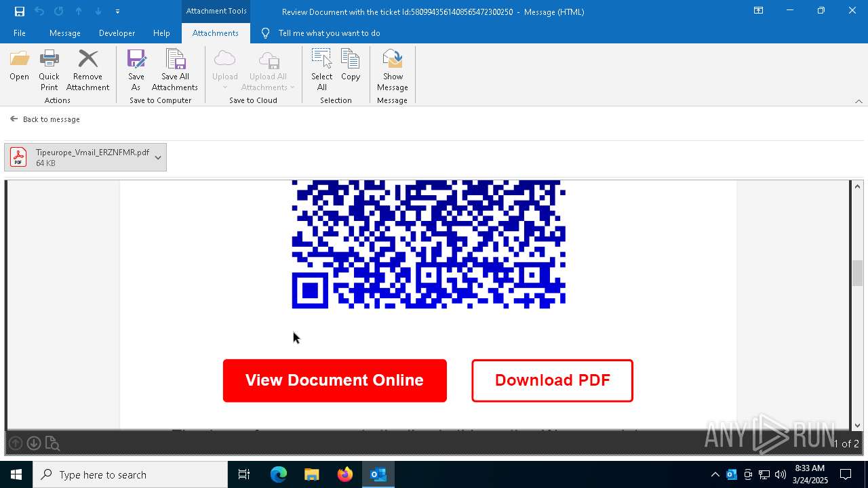Image resolution: width=868 pixels, height=488 pixels.
Task: Click Next Item down arrow in quick access
Action: [x=98, y=12]
